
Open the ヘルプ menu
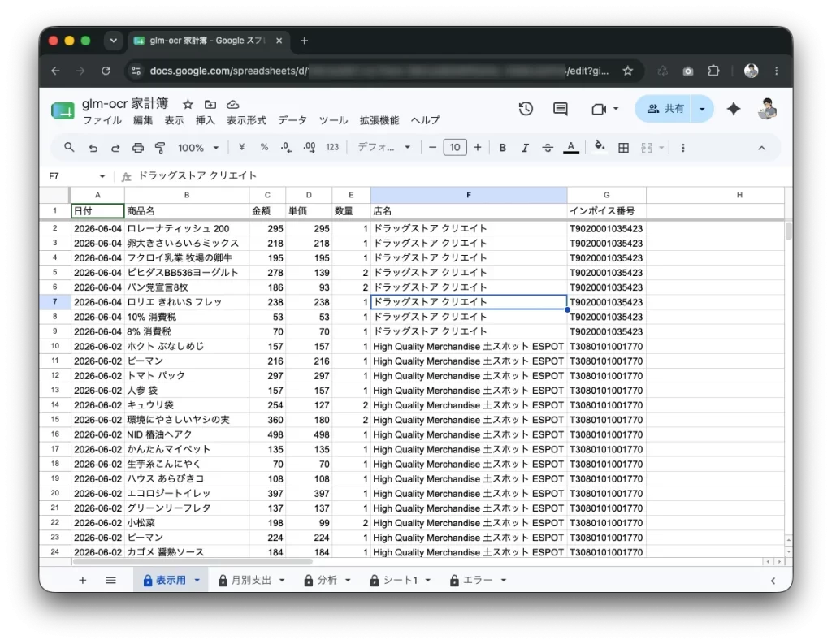(x=426, y=120)
